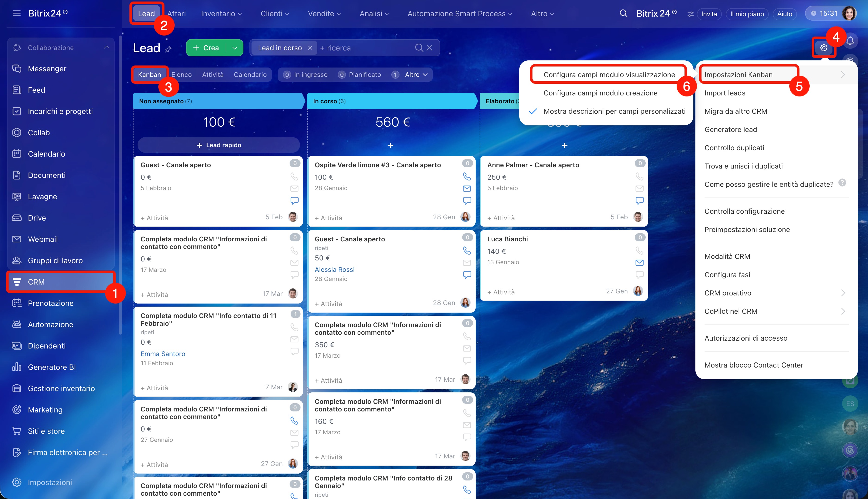Remove the Lead in corso filter chip
Image resolution: width=868 pixels, height=499 pixels.
pos(310,48)
